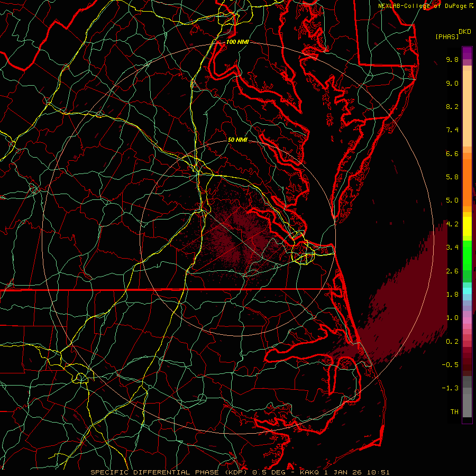Click the product title caption at bottom
This screenshot has width=476, height=476.
pyautogui.click(x=240, y=472)
